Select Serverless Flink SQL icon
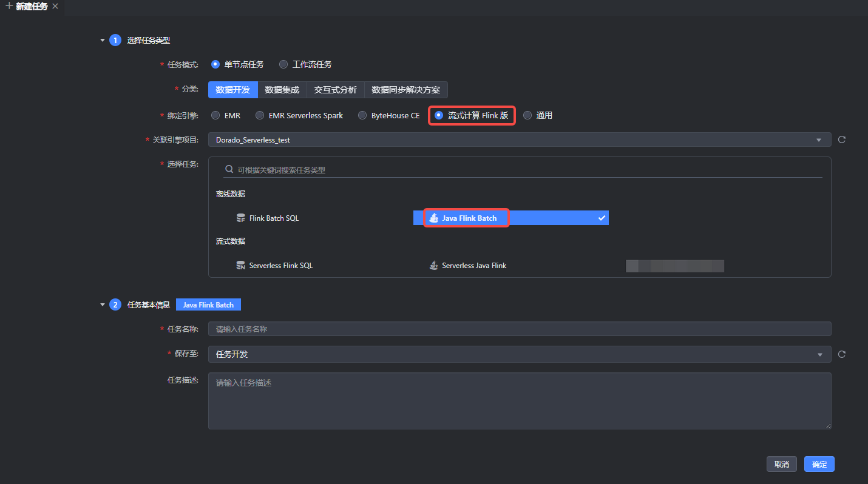This screenshot has height=484, width=868. [241, 265]
